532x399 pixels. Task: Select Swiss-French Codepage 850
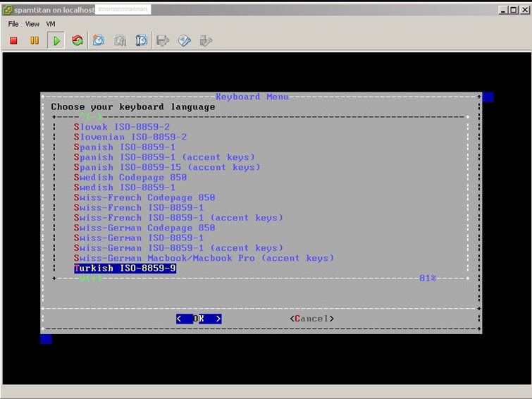pos(144,197)
